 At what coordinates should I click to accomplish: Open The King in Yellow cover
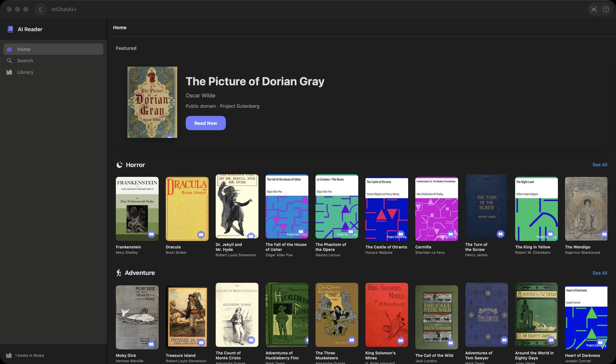[x=536, y=209]
